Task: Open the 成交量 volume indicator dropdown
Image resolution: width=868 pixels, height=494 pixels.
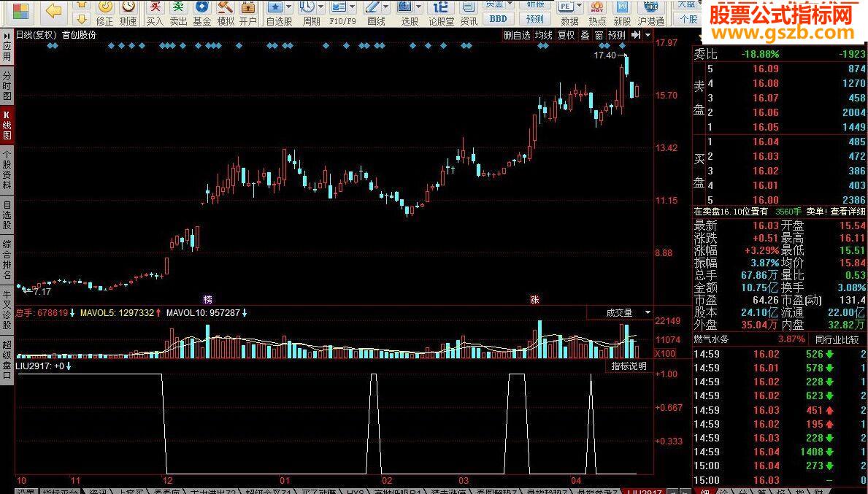Action: point(648,313)
